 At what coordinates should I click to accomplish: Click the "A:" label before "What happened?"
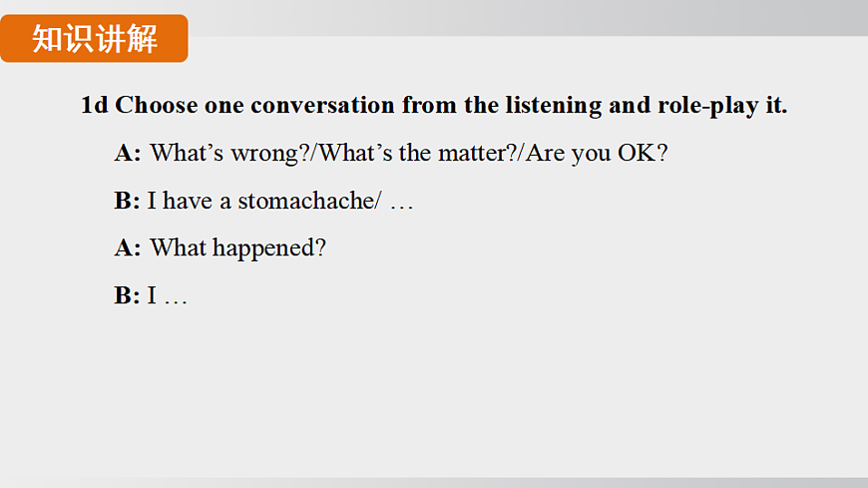[x=128, y=247]
